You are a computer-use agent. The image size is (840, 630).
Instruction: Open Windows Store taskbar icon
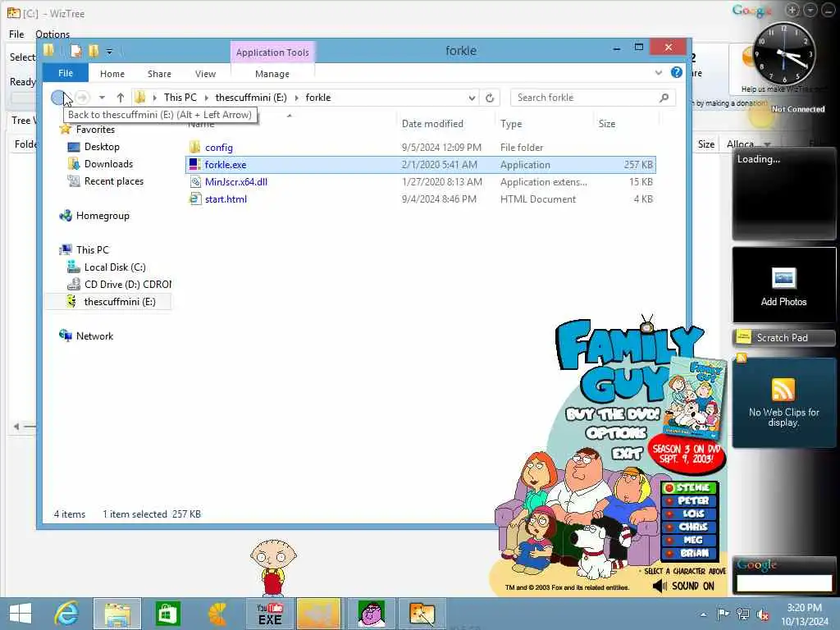(x=167, y=614)
